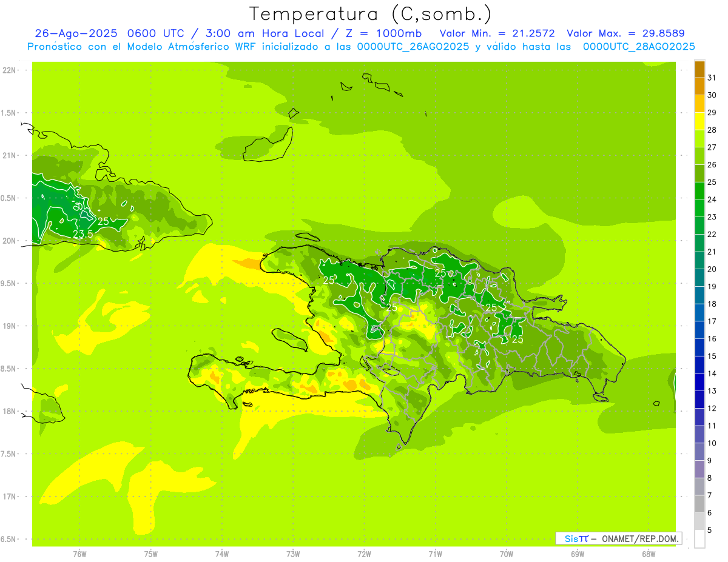The image size is (728, 562).
Task: Select the "Valor Min. = 21.2572" value
Action: tap(497, 33)
